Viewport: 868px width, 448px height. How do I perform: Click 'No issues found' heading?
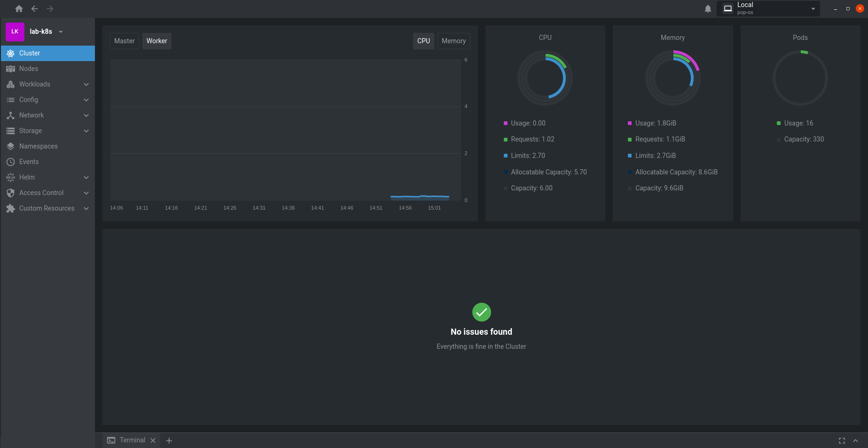[x=481, y=332]
